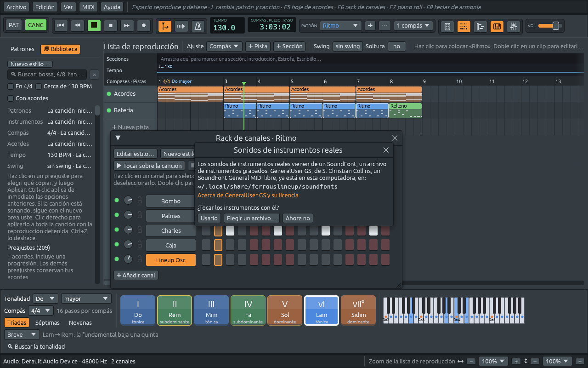Stop playback with the square button
588x368 pixels.
click(x=111, y=26)
